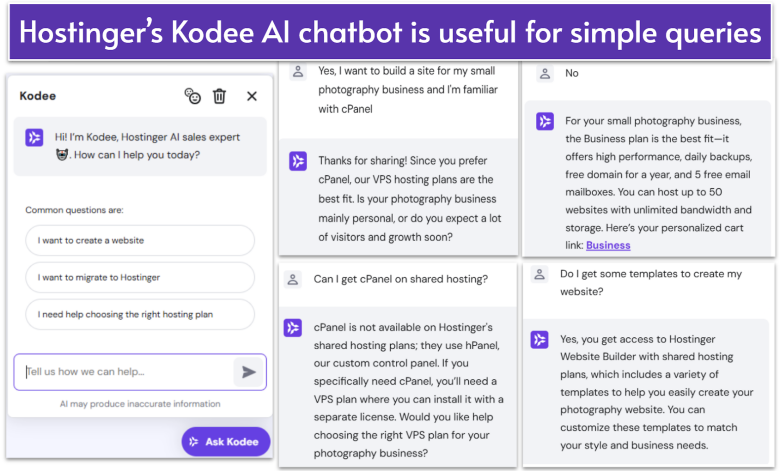The image size is (780, 471).
Task: Click user avatar next to 'Do I get some templates'
Action: (x=539, y=274)
